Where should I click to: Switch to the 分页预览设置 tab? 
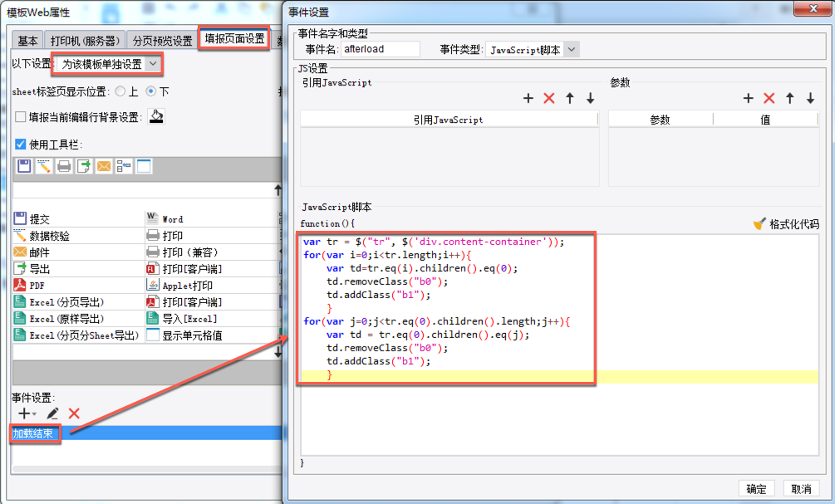tap(162, 41)
